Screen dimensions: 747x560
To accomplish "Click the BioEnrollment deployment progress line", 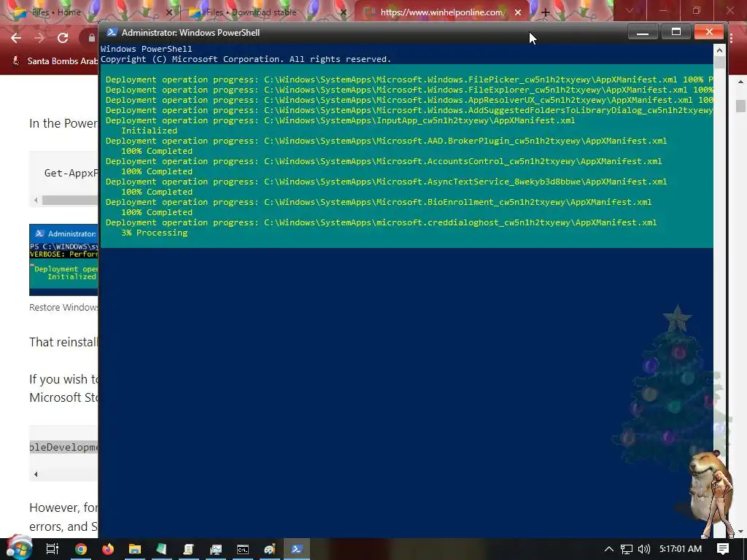I will coord(379,202).
